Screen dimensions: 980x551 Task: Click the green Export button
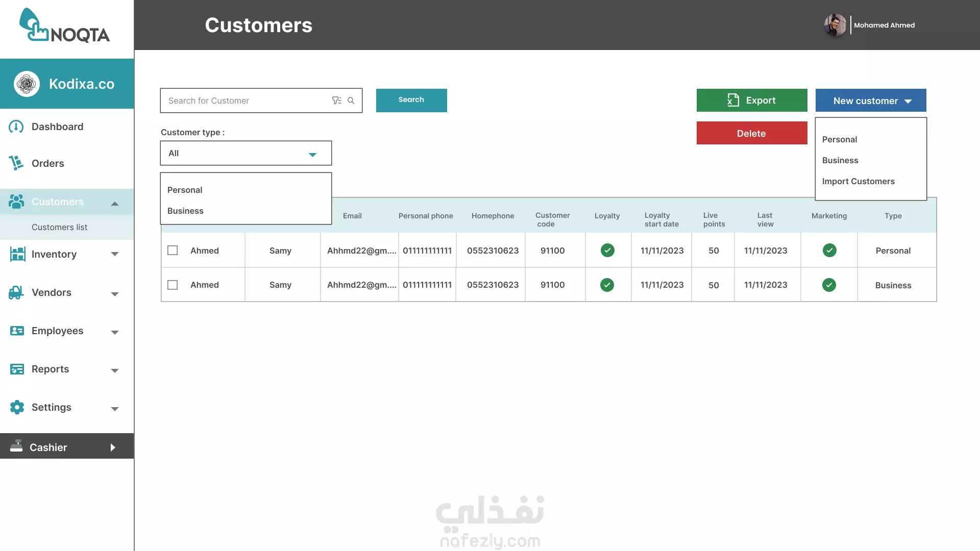[752, 101]
